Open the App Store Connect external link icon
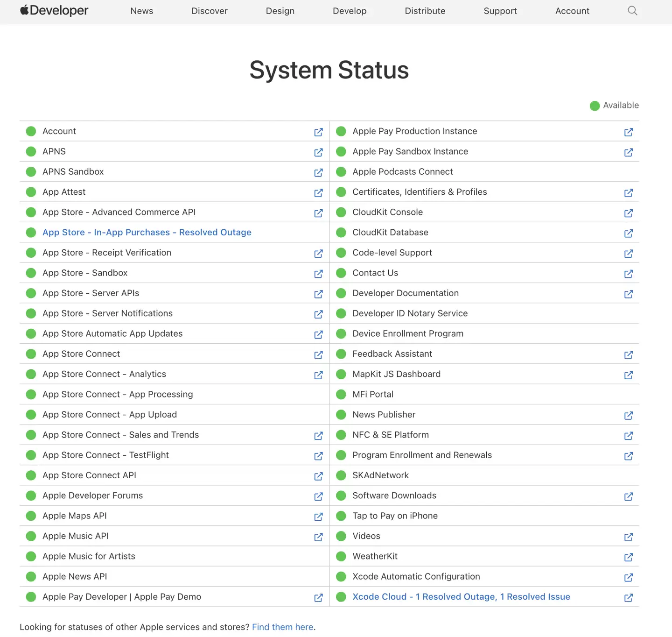The width and height of the screenshot is (672, 637). click(319, 355)
